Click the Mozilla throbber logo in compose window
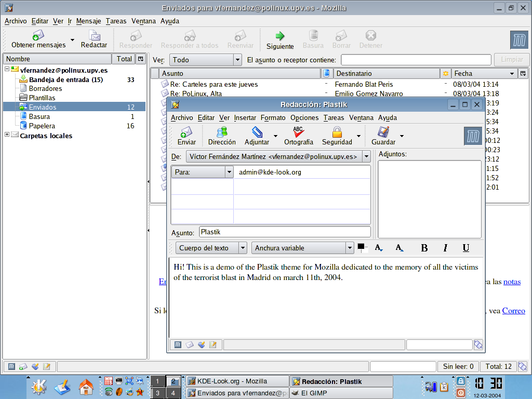 click(x=473, y=136)
